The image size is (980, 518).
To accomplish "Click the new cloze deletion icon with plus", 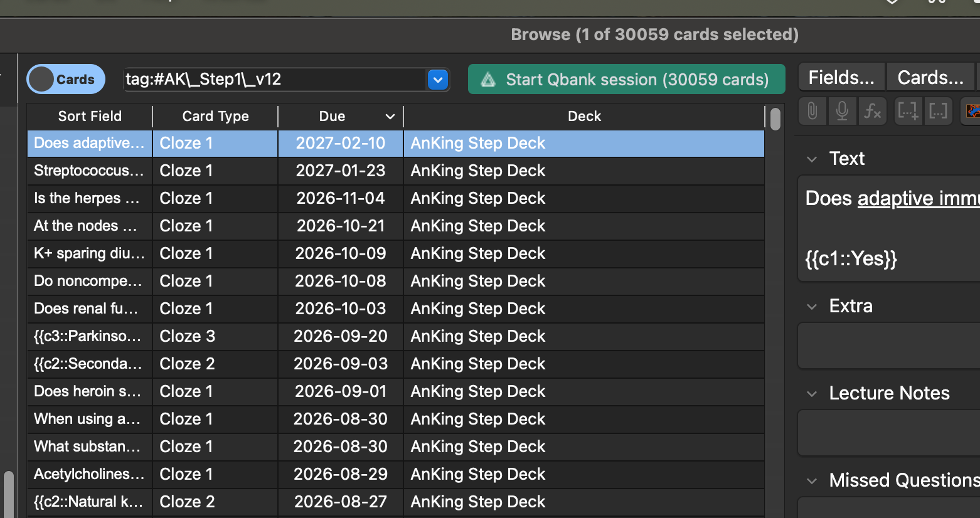I will pos(908,112).
